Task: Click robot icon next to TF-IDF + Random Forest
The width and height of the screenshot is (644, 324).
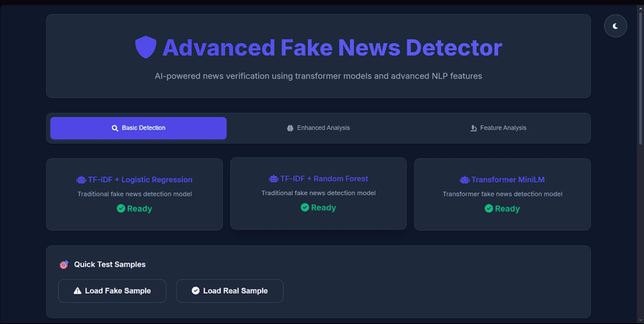Action: pyautogui.click(x=274, y=179)
